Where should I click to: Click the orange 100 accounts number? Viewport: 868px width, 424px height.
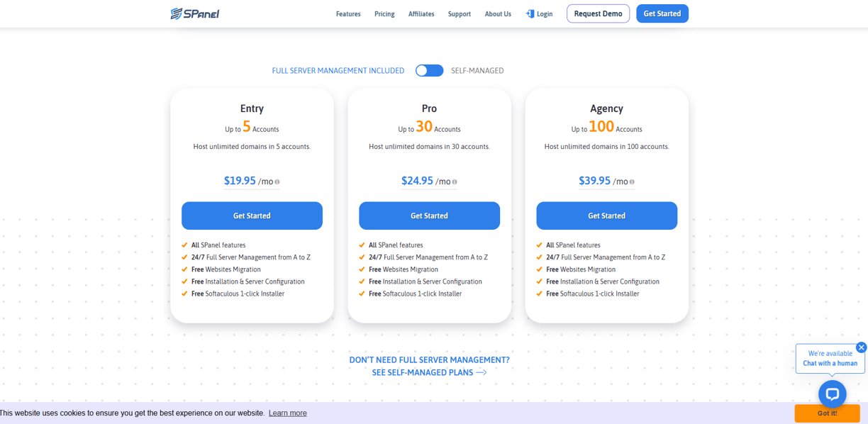[601, 126]
